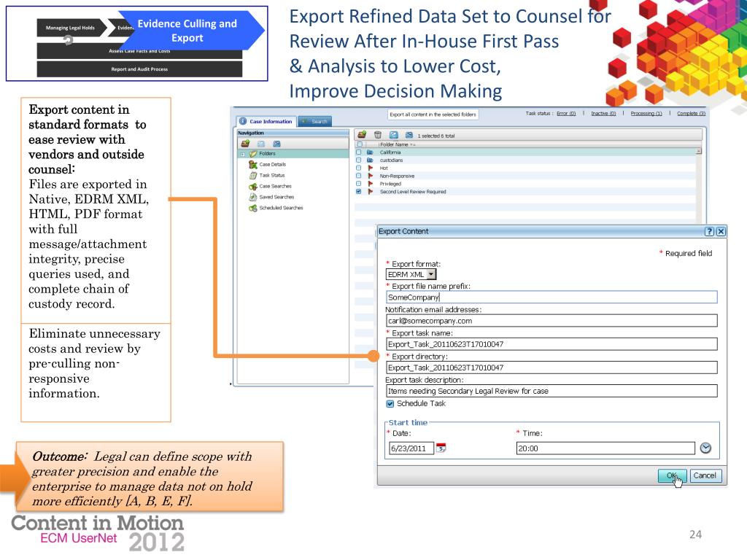Screen dimensions: 747x560
Task: Switch to the Search tab
Action: [314, 122]
